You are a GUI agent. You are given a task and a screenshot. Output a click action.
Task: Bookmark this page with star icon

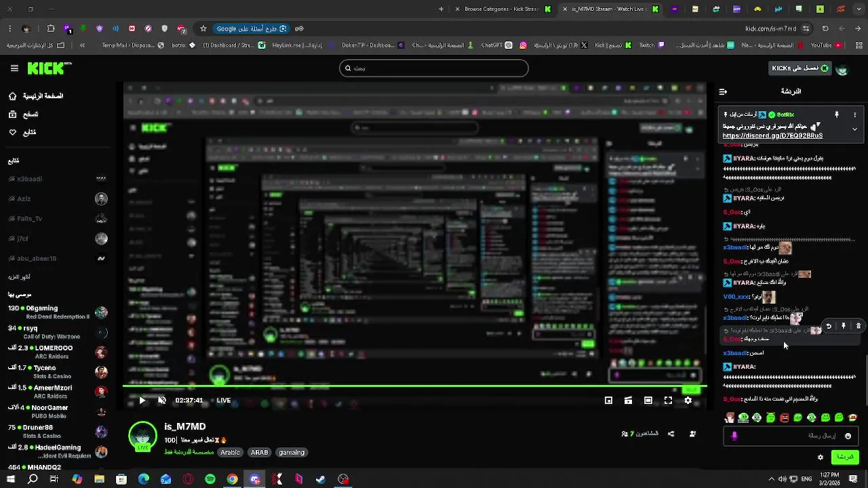203,29
